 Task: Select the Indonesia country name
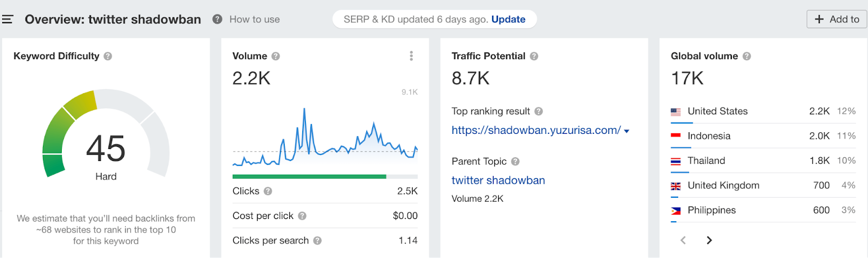click(709, 136)
